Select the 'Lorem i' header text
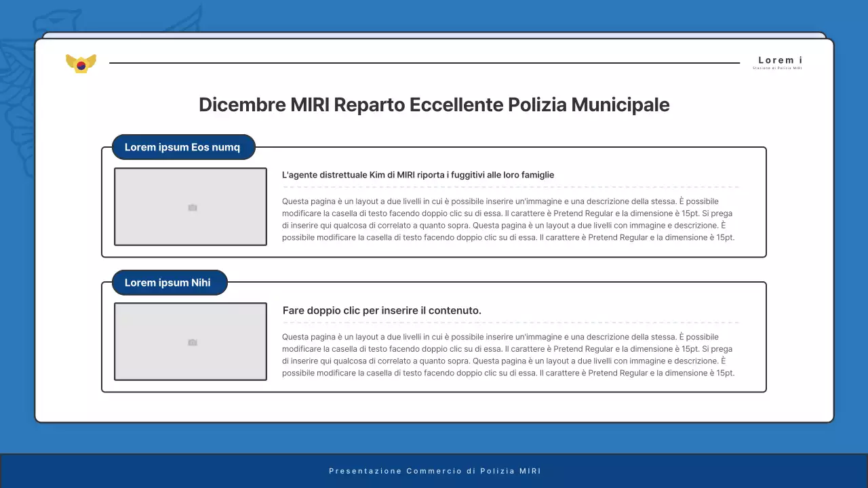The image size is (868, 488). [x=780, y=60]
